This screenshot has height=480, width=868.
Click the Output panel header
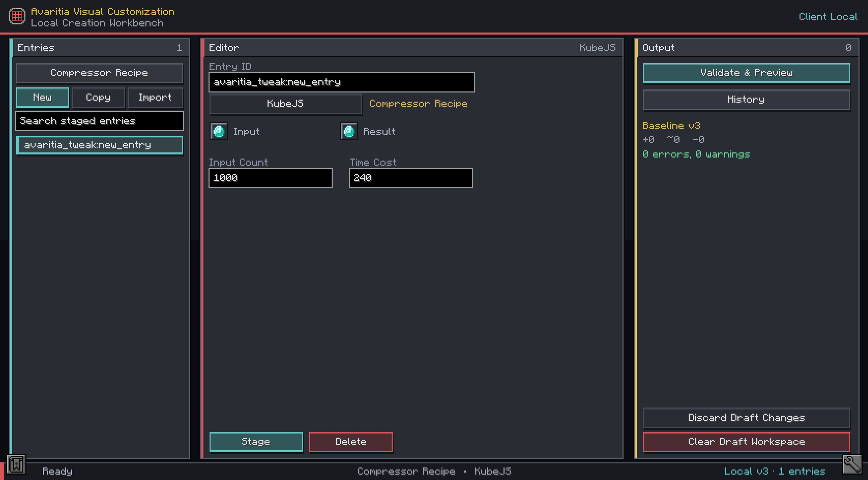pyautogui.click(x=746, y=47)
